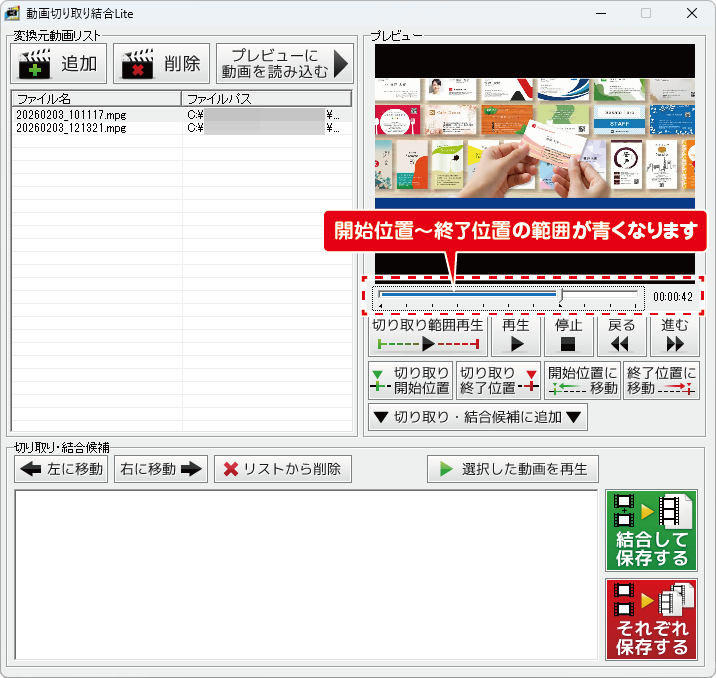The height and width of the screenshot is (678, 716).
Task: Click それぞれ保存する red save button
Action: pyautogui.click(x=651, y=619)
